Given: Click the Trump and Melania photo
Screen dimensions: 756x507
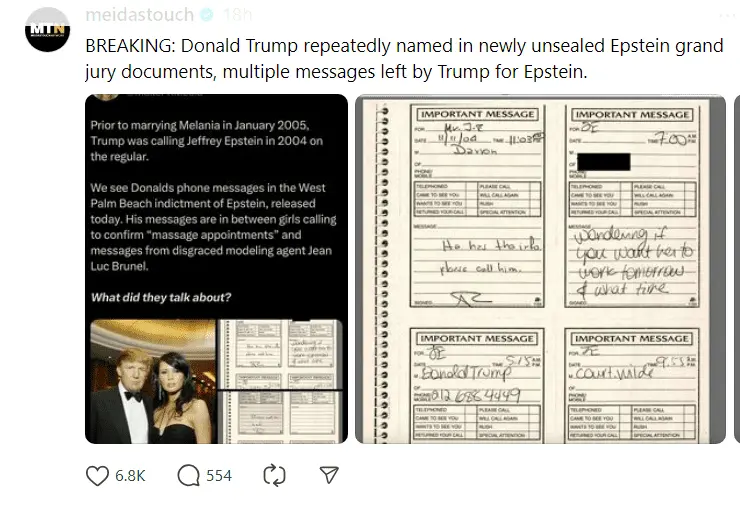Looking at the screenshot, I should click(x=153, y=381).
